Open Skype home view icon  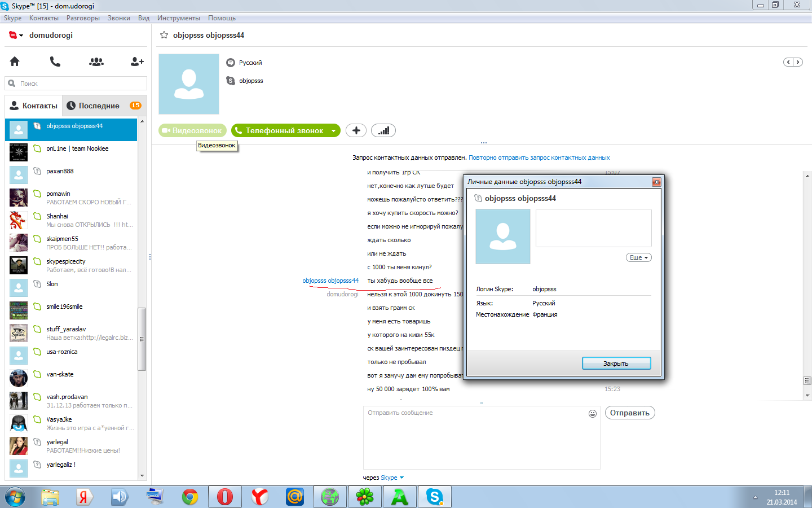point(15,62)
